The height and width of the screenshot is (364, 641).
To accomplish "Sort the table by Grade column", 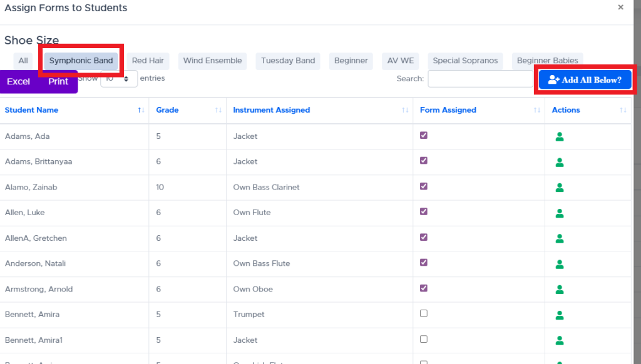I will coord(167,110).
